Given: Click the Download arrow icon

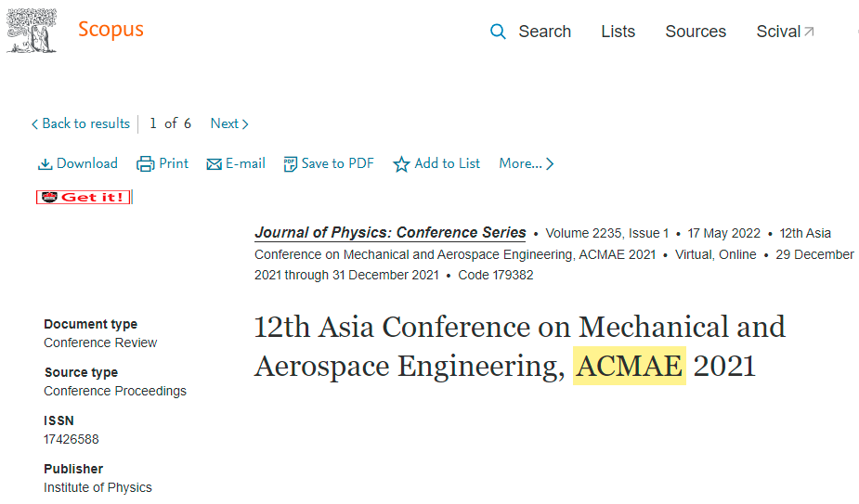Looking at the screenshot, I should 45,163.
